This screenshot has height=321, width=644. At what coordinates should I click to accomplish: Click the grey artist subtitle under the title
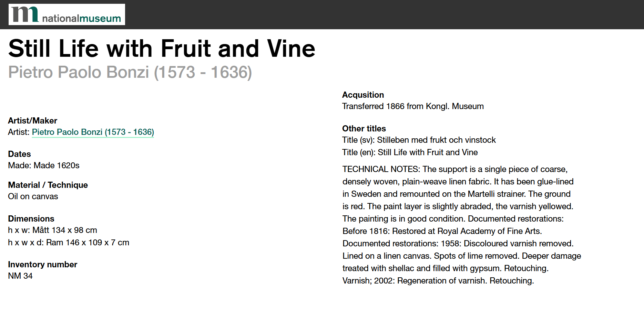click(130, 72)
